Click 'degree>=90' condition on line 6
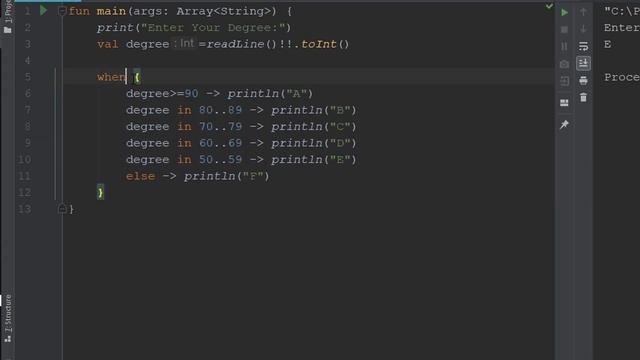The height and width of the screenshot is (360, 640). (162, 93)
